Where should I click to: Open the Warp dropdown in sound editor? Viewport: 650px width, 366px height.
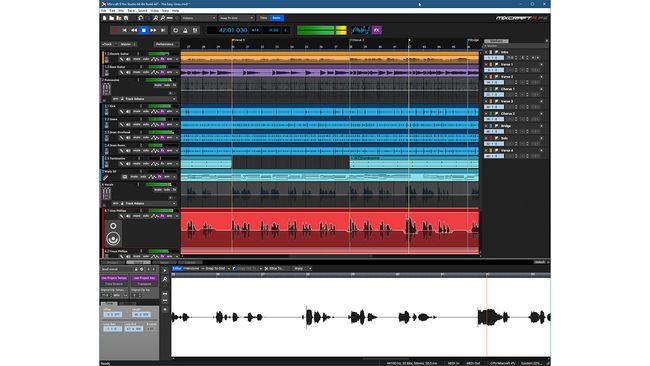[302, 269]
